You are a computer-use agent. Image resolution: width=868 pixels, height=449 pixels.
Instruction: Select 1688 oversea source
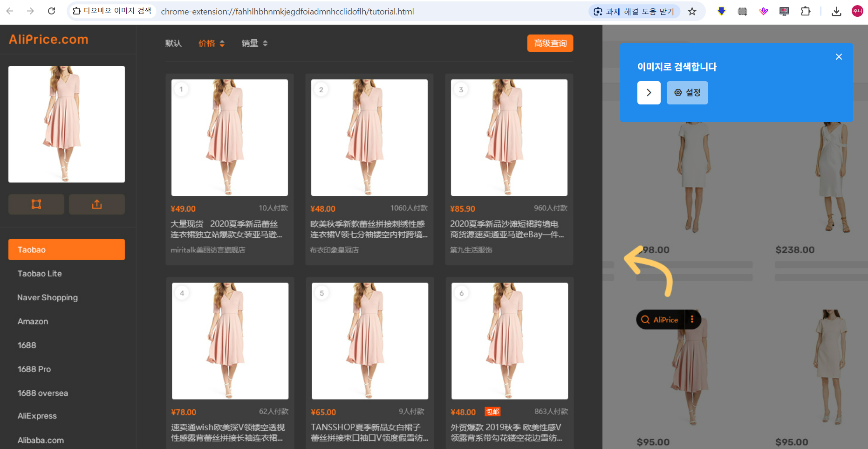[42, 393]
